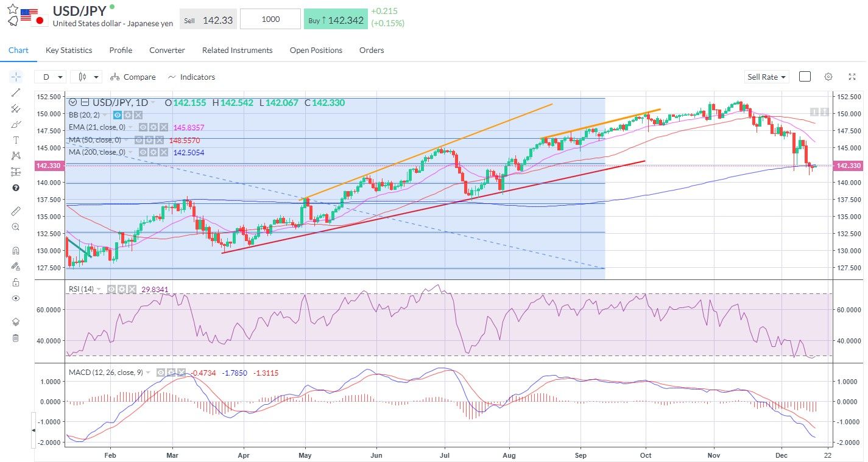Enter fullscreen chart mode
This screenshot has width=868, height=462.
[852, 77]
